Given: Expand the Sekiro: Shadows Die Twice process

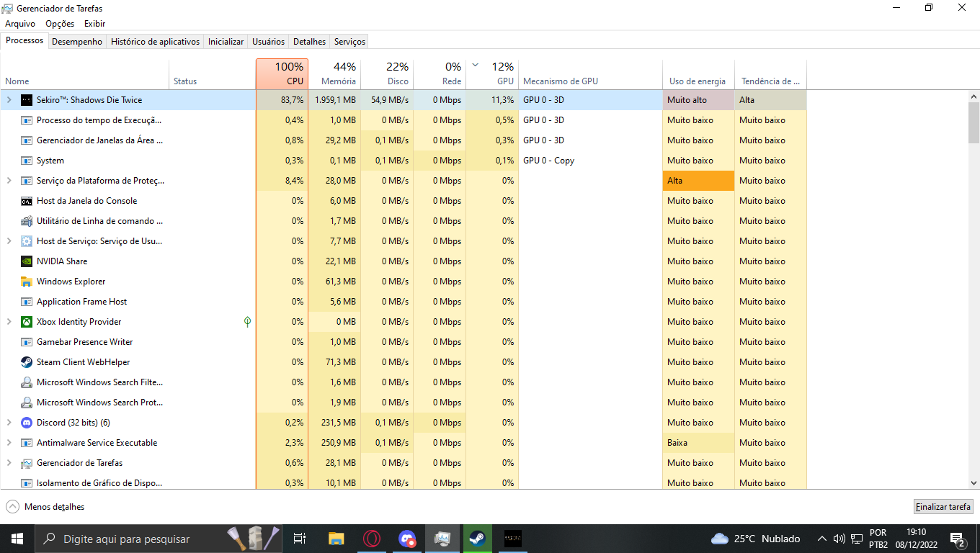Looking at the screenshot, I should 9,100.
